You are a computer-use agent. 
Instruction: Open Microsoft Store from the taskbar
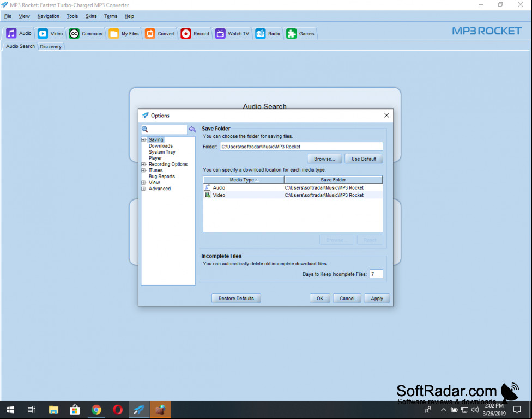click(x=75, y=410)
